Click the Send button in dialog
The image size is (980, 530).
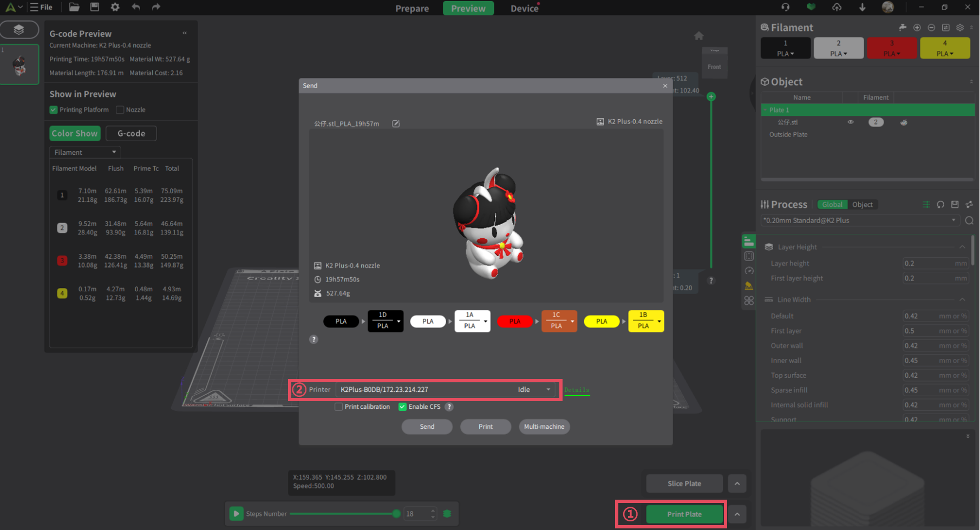click(427, 427)
